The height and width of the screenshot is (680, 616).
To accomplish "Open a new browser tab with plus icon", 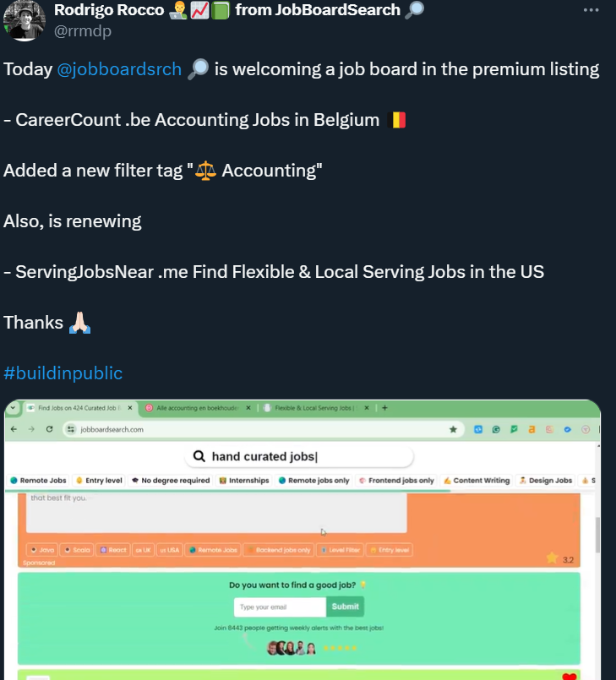I will 384,408.
